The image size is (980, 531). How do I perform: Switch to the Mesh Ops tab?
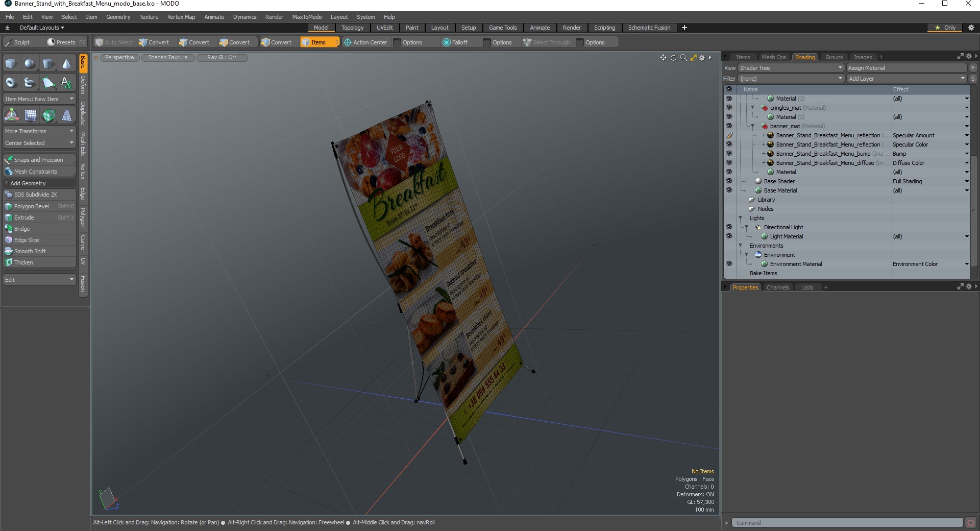774,57
